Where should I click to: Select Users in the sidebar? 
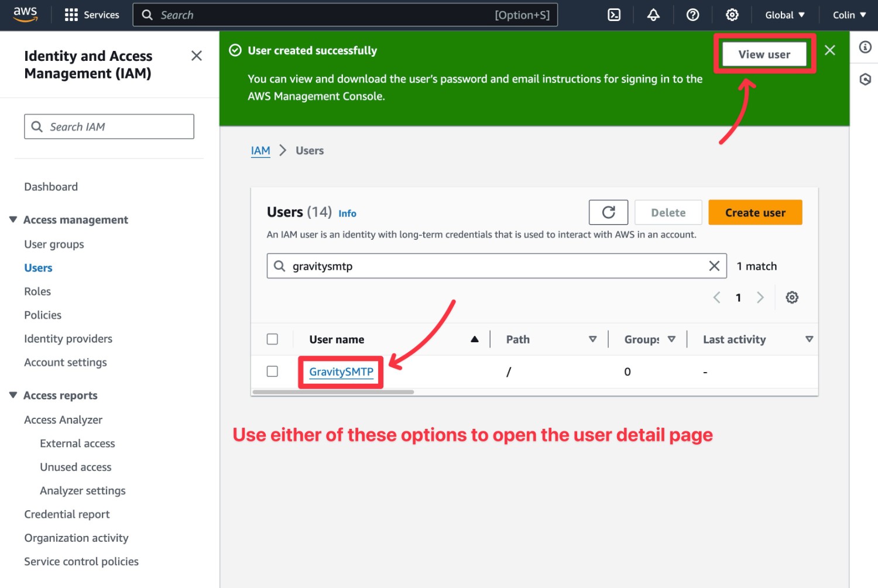pos(38,268)
